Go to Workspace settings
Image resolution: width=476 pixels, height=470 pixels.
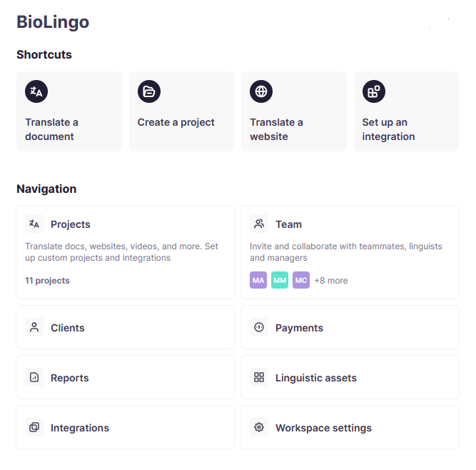323,428
